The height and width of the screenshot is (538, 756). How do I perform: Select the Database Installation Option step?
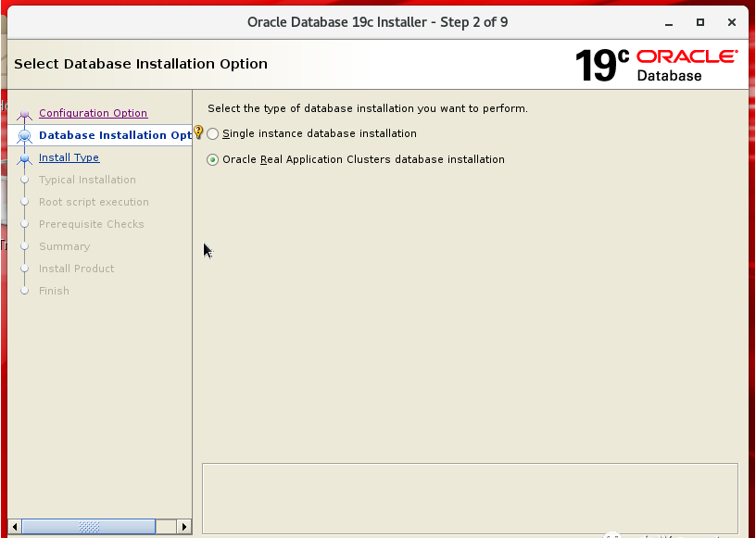[x=115, y=135]
